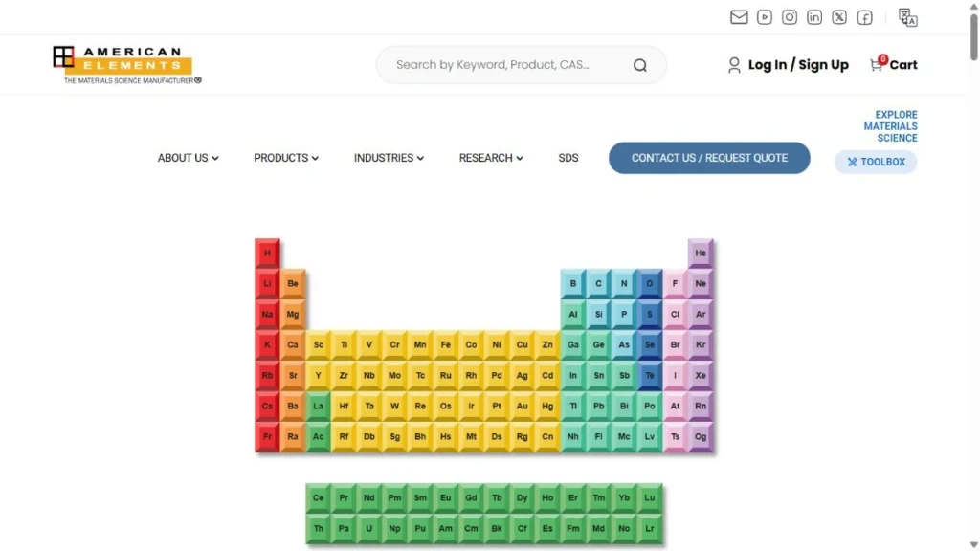The image size is (980, 551).
Task: Select the Francium (Fr) element tile
Action: coord(267,436)
